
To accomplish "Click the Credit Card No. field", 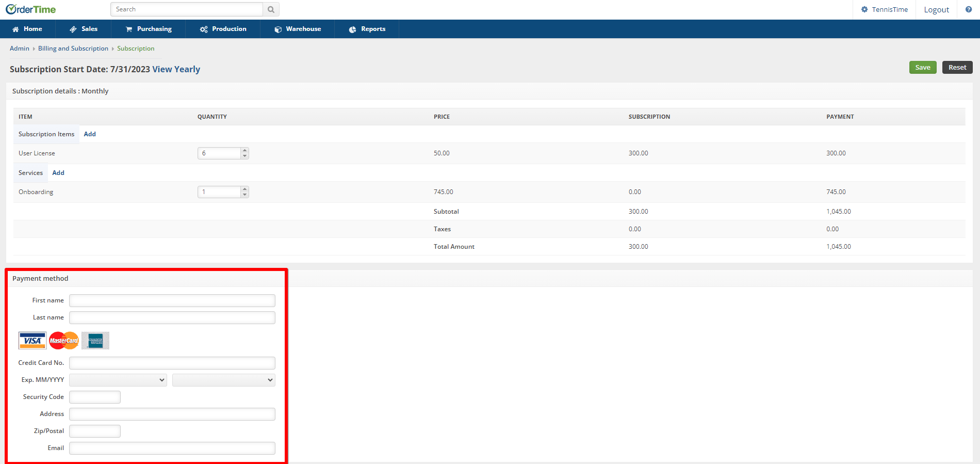I will pyautogui.click(x=172, y=363).
